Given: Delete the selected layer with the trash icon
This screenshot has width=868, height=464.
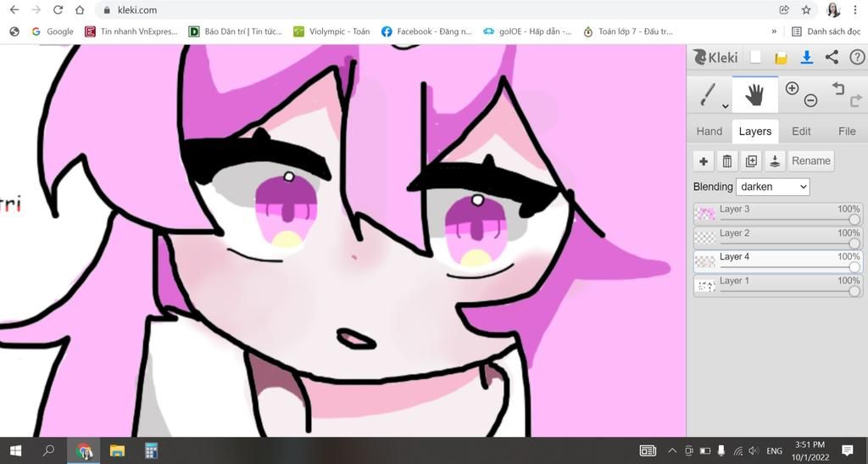Looking at the screenshot, I should pyautogui.click(x=726, y=161).
